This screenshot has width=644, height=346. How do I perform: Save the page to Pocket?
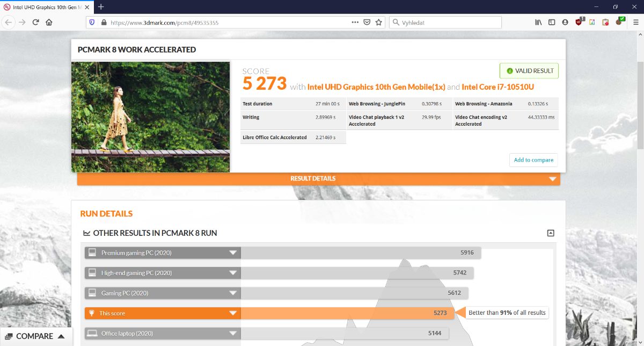(367, 23)
